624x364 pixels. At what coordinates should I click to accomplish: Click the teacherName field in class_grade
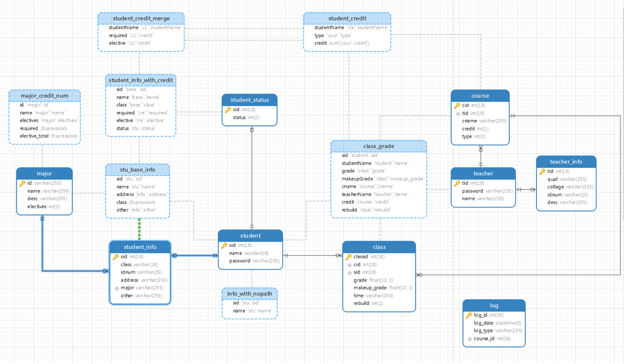point(375,195)
